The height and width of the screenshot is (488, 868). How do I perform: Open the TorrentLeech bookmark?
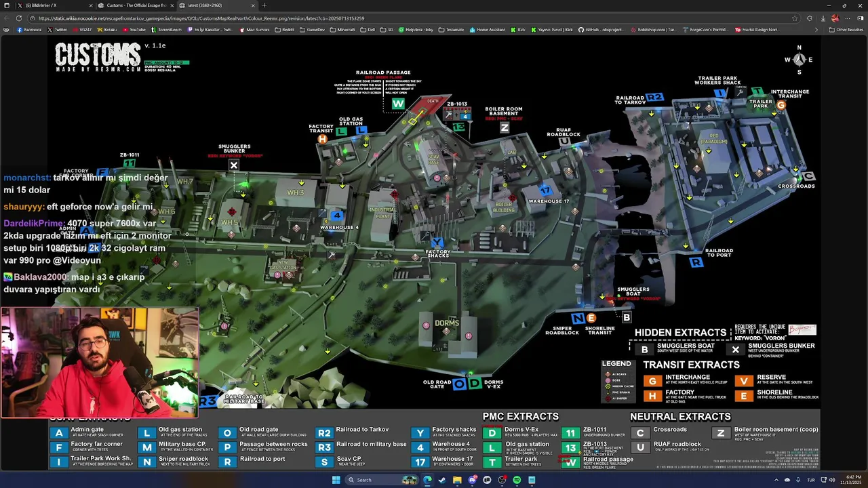pyautogui.click(x=167, y=30)
